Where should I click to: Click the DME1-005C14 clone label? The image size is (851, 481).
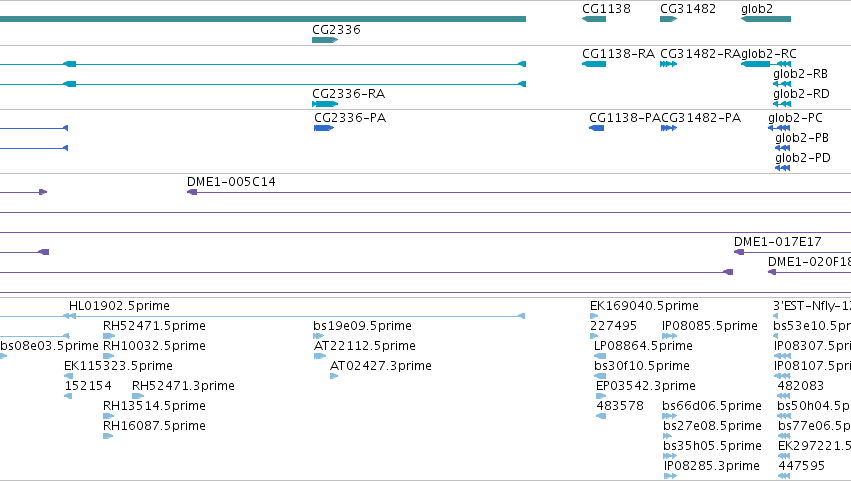click(231, 182)
